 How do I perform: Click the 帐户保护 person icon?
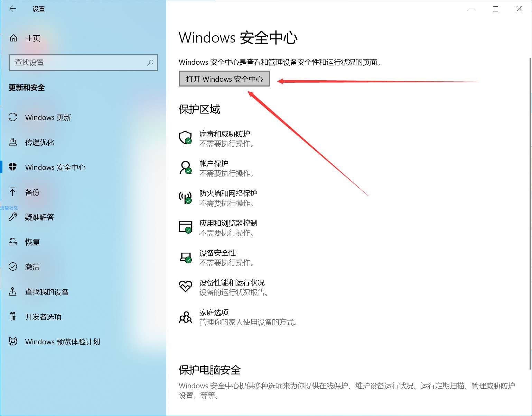tap(185, 168)
